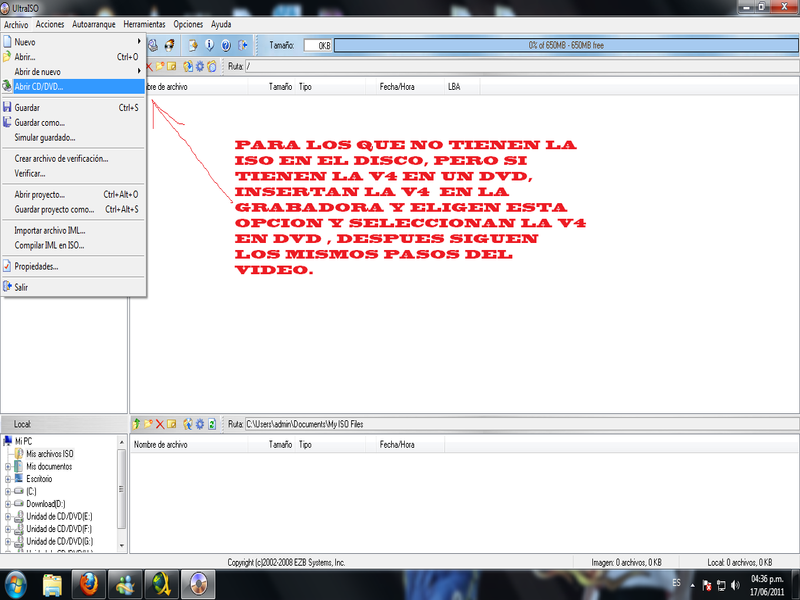The width and height of the screenshot is (800, 600).
Task: Click the Local tree scrollbar down arrow
Action: [121, 545]
